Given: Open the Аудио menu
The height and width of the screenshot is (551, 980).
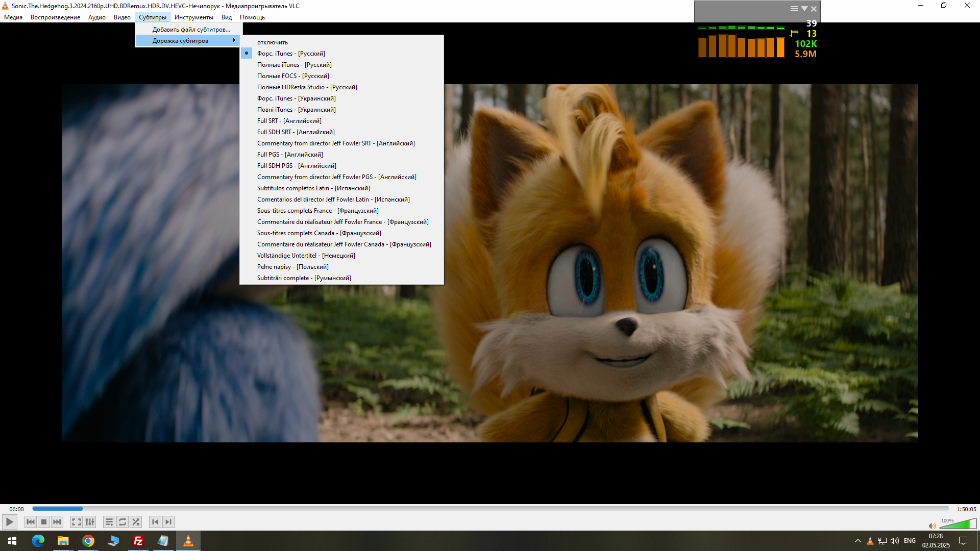Looking at the screenshot, I should (x=96, y=17).
